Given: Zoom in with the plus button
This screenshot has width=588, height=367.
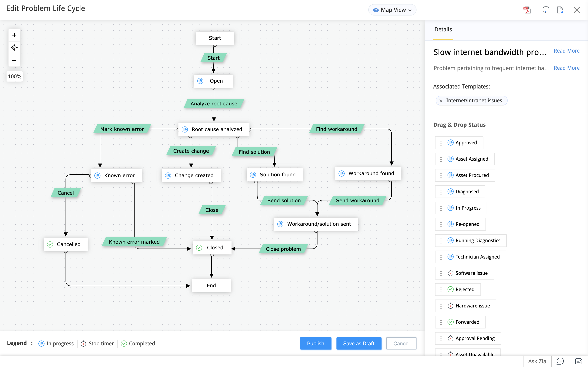Looking at the screenshot, I should coord(14,35).
